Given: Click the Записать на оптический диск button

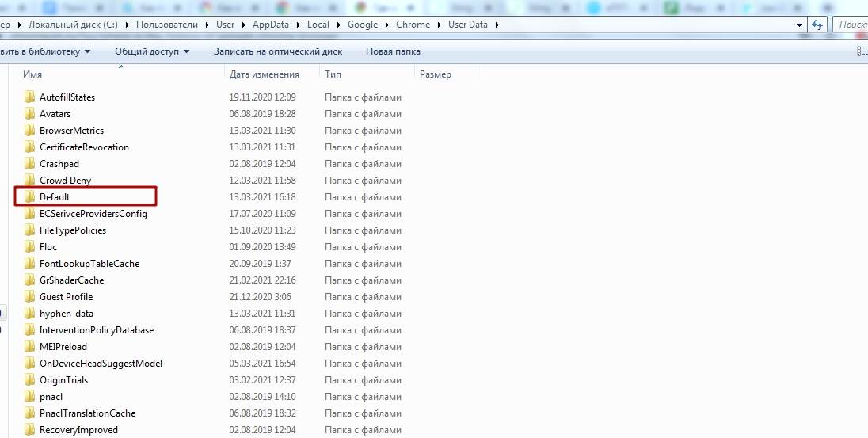Looking at the screenshot, I should pos(277,51).
